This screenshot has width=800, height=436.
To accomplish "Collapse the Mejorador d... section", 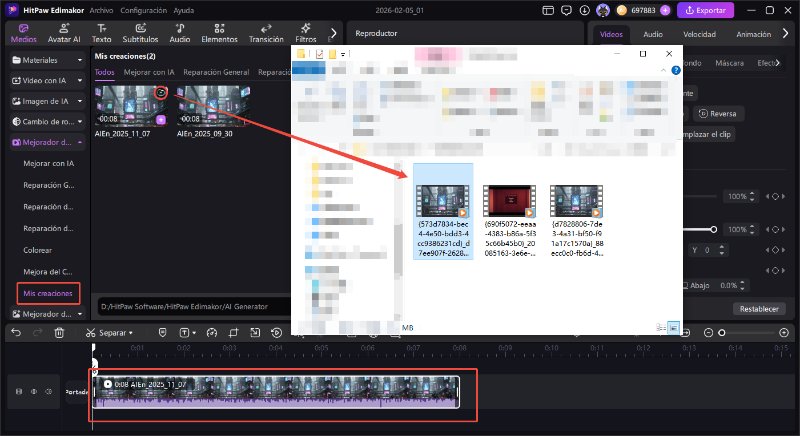I will pos(47,142).
